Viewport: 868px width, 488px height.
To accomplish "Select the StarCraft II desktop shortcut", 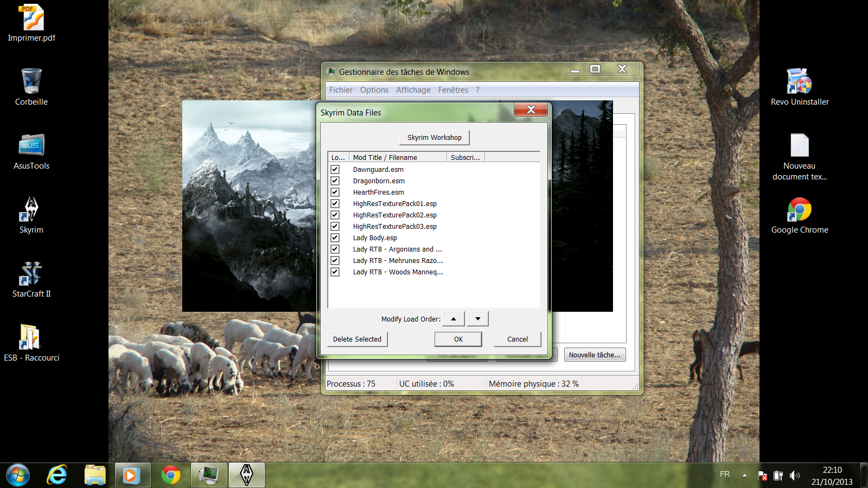I will click(31, 279).
